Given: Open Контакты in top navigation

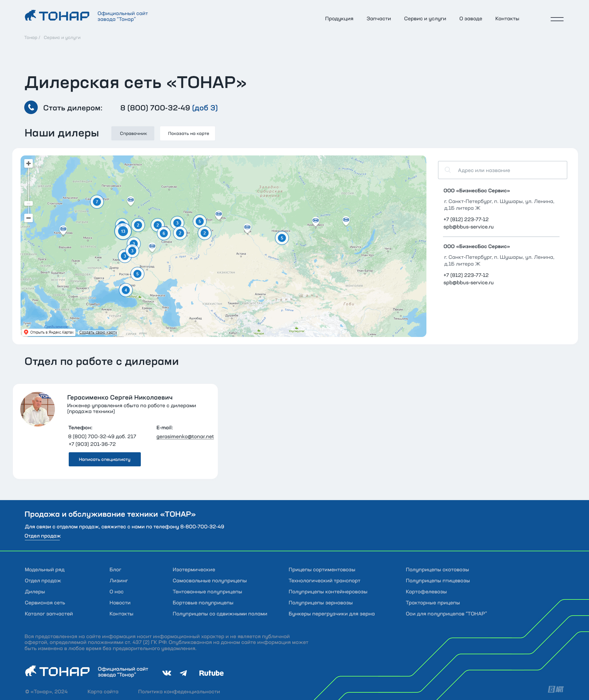Looking at the screenshot, I should 507,19.
